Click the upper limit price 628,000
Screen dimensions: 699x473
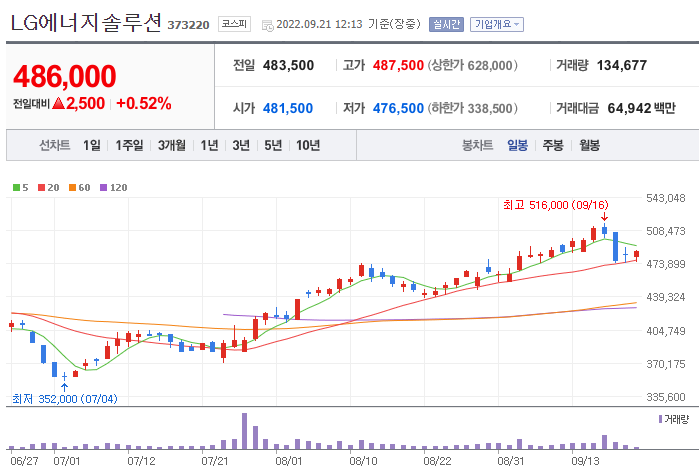(489, 66)
